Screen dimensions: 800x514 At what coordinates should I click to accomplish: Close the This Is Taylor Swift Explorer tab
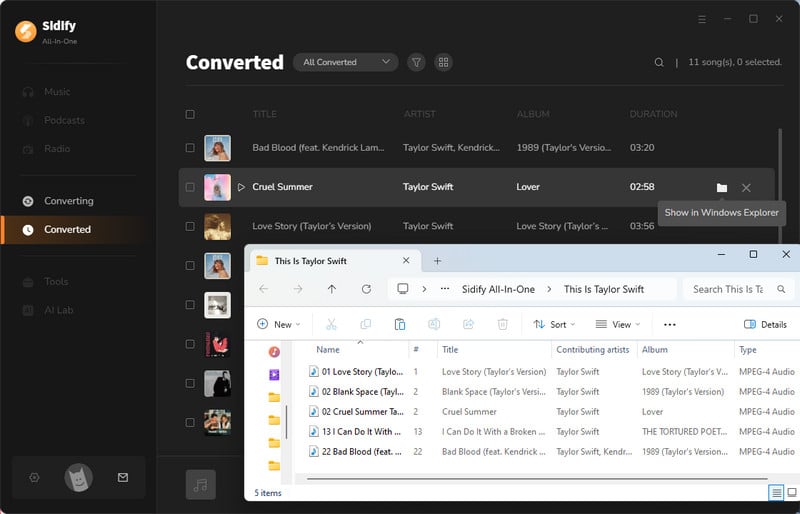[406, 260]
